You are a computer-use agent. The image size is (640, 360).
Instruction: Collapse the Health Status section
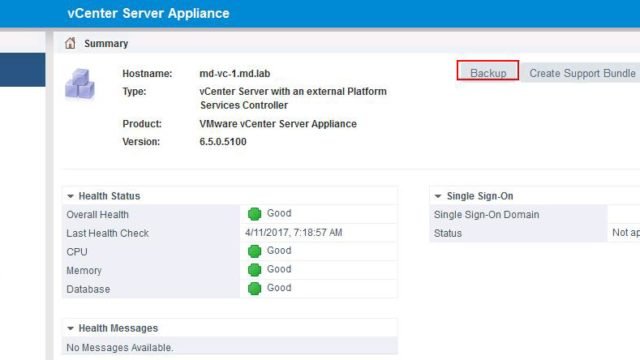tap(70, 196)
